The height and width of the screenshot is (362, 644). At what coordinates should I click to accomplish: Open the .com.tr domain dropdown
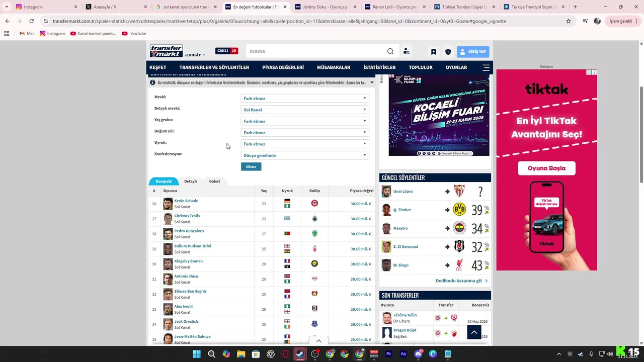[x=195, y=55]
